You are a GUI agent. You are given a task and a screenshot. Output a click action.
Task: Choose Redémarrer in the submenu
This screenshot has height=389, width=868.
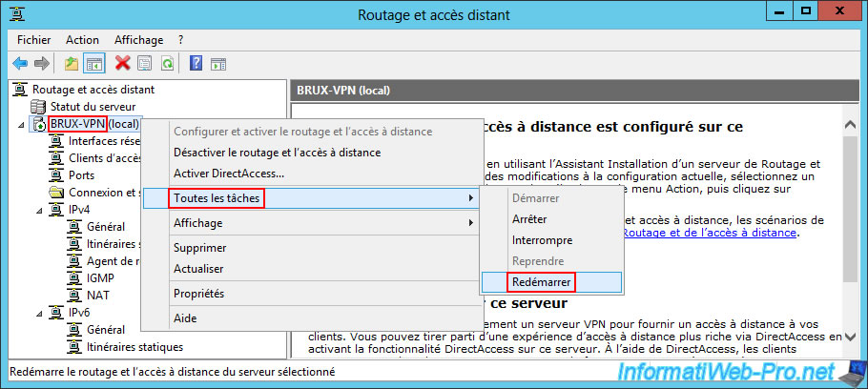[x=542, y=282]
